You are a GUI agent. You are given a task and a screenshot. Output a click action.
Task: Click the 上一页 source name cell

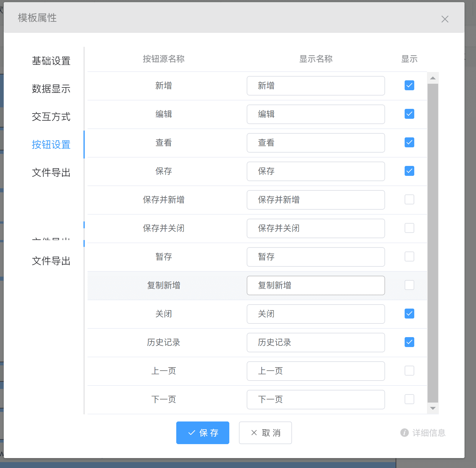pos(164,371)
